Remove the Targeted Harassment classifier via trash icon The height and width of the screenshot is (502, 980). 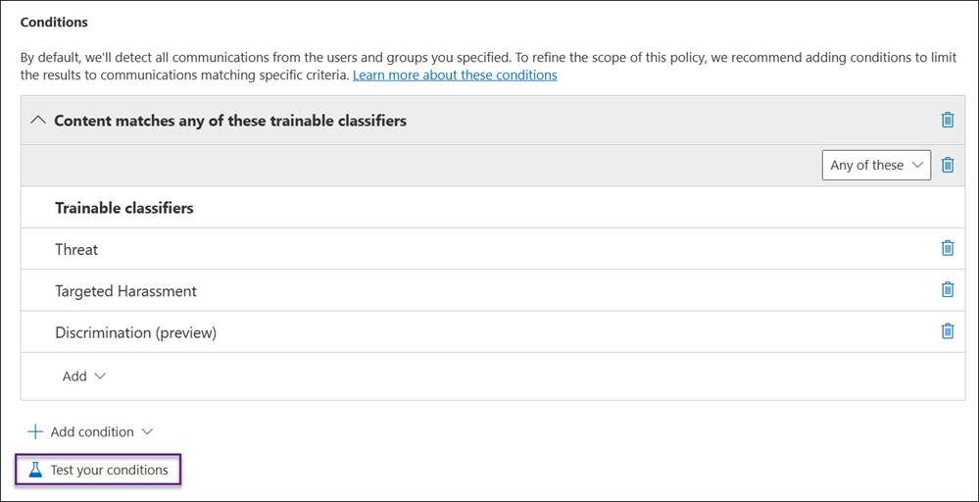pos(947,290)
